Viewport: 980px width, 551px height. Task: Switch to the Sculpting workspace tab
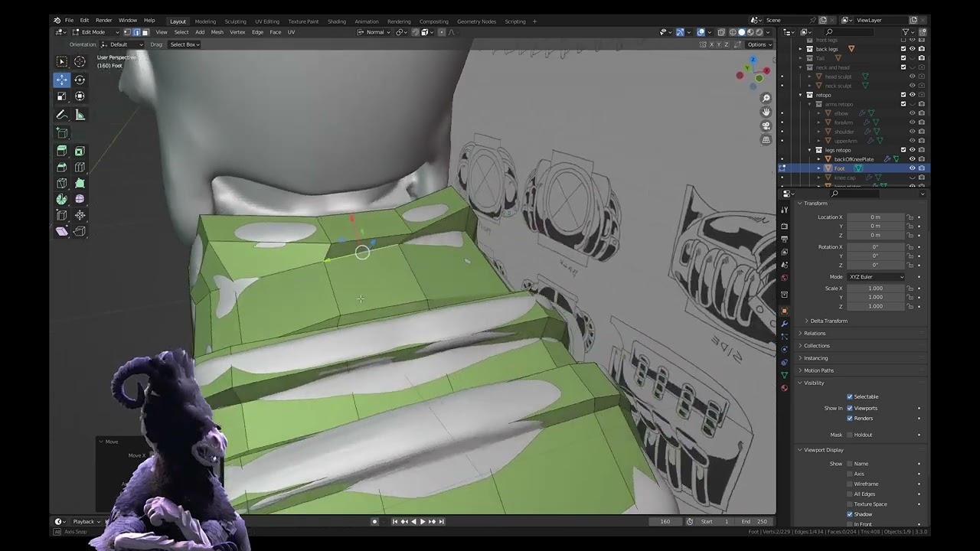pos(235,21)
